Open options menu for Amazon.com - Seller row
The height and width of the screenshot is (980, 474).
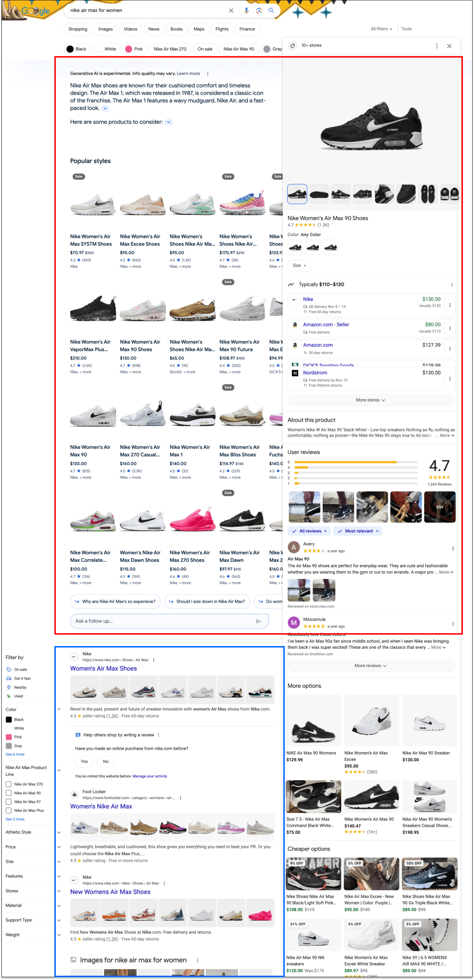(450, 328)
